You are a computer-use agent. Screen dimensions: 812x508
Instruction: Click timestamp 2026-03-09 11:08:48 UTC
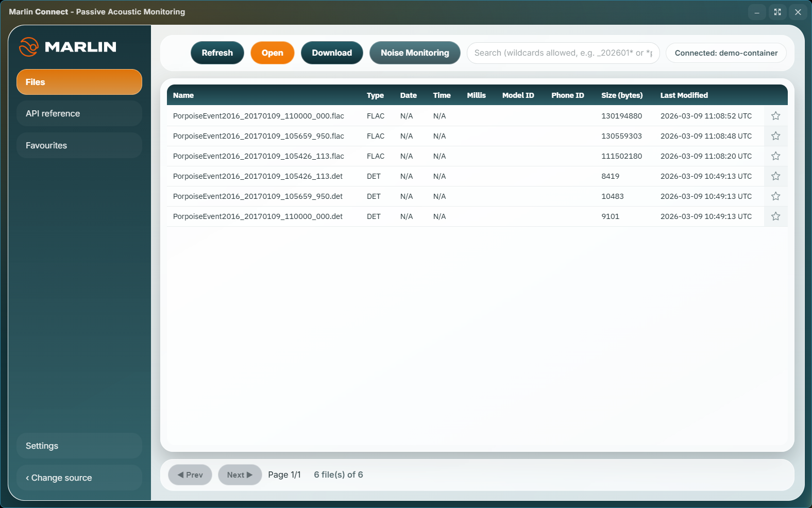pyautogui.click(x=706, y=136)
